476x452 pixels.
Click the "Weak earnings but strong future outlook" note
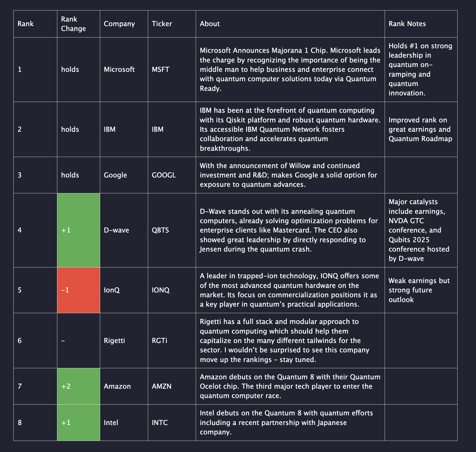tap(419, 290)
